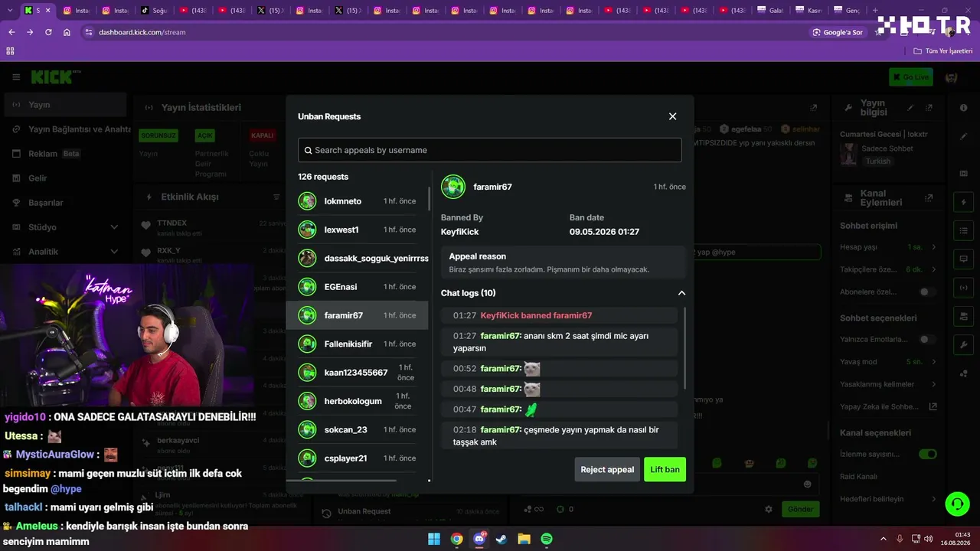Click the Lift ban button
The height and width of the screenshot is (551, 980).
pos(665,469)
